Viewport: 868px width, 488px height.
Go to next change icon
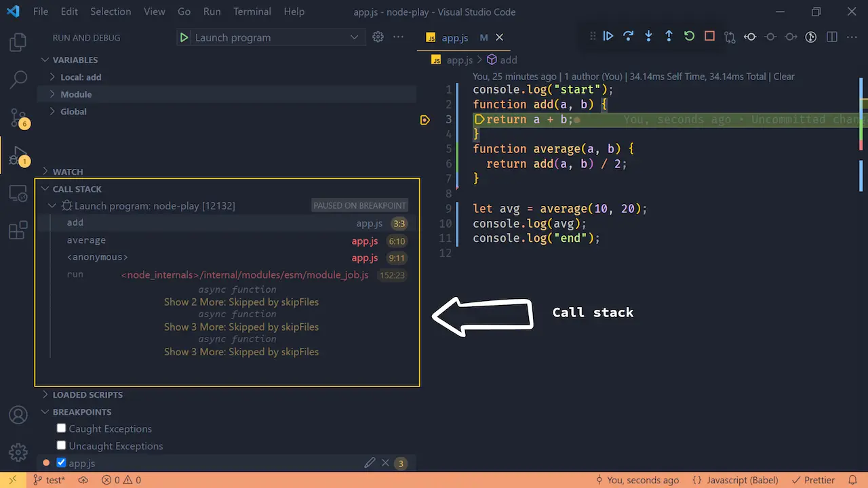tap(791, 37)
